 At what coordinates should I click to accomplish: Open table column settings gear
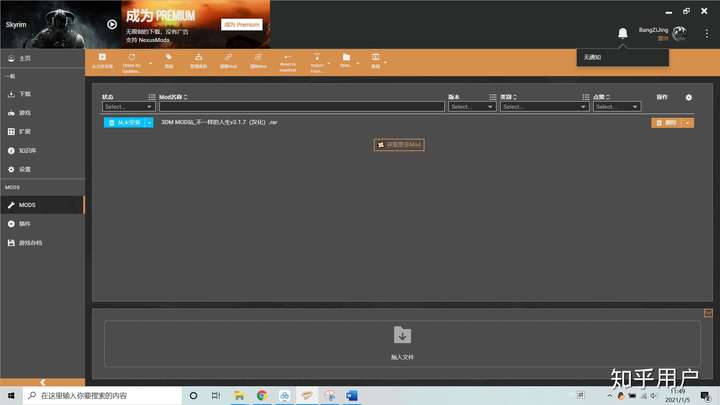(x=689, y=97)
